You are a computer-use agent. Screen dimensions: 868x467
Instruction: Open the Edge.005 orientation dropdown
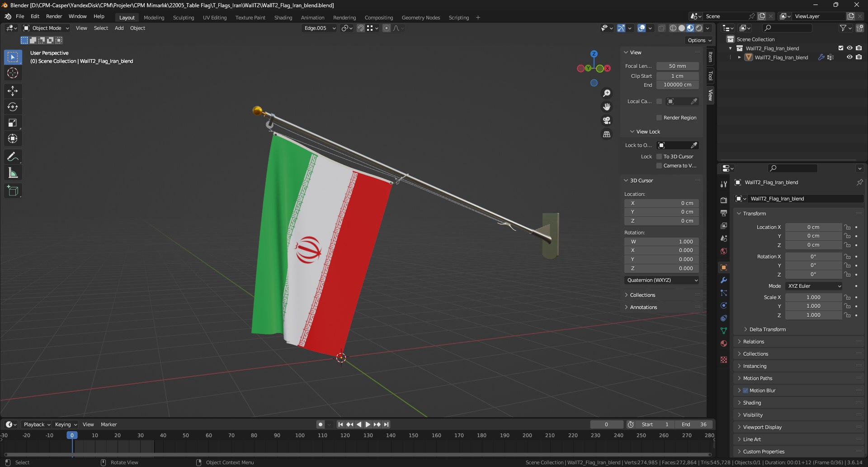[x=320, y=28]
